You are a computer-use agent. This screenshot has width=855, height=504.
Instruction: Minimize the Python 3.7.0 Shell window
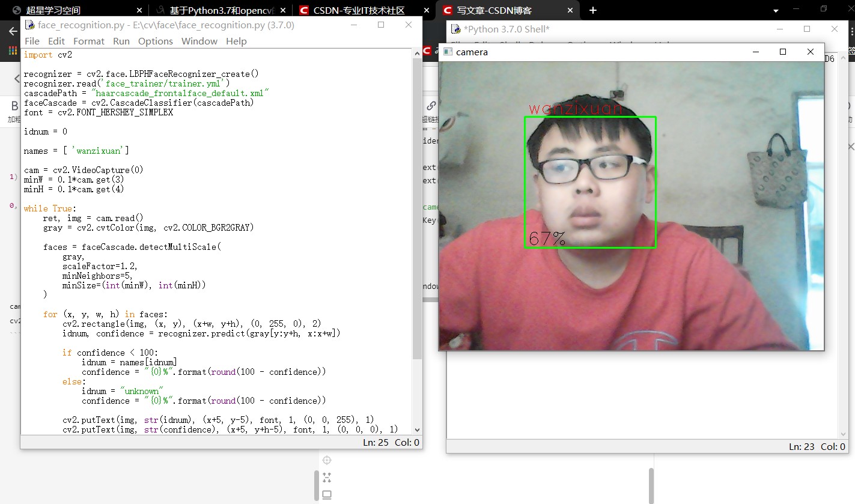tap(779, 29)
